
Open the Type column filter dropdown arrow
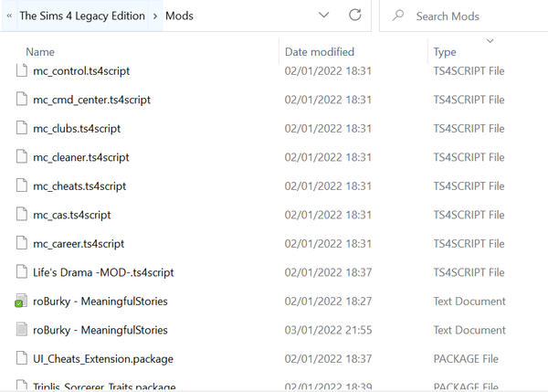(x=490, y=41)
